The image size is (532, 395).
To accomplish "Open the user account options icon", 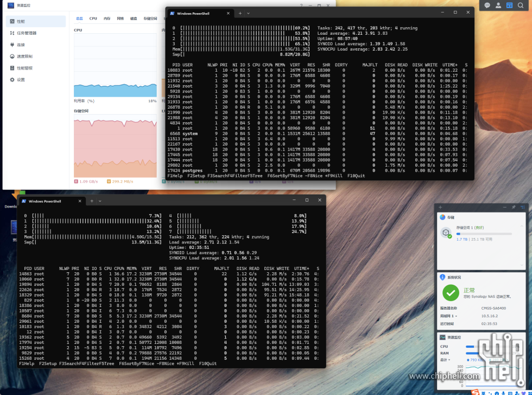I will click(498, 5).
